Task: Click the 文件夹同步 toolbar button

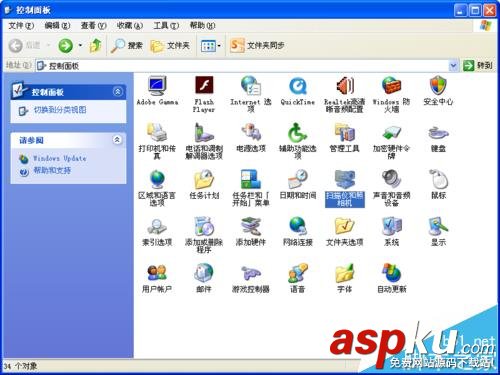Action: click(257, 45)
